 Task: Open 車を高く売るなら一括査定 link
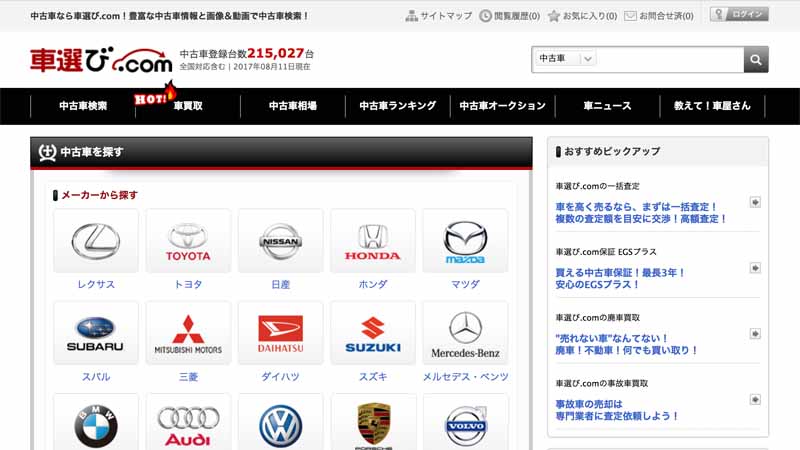coord(641,213)
